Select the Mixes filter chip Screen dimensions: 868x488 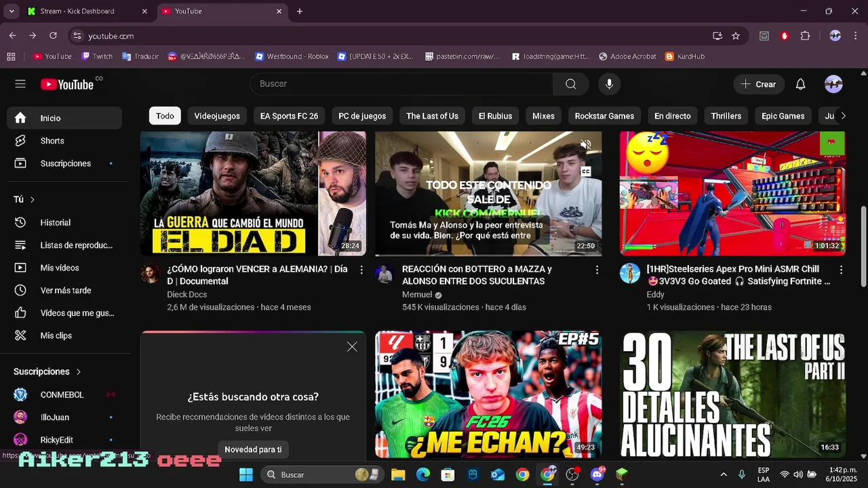coord(543,116)
